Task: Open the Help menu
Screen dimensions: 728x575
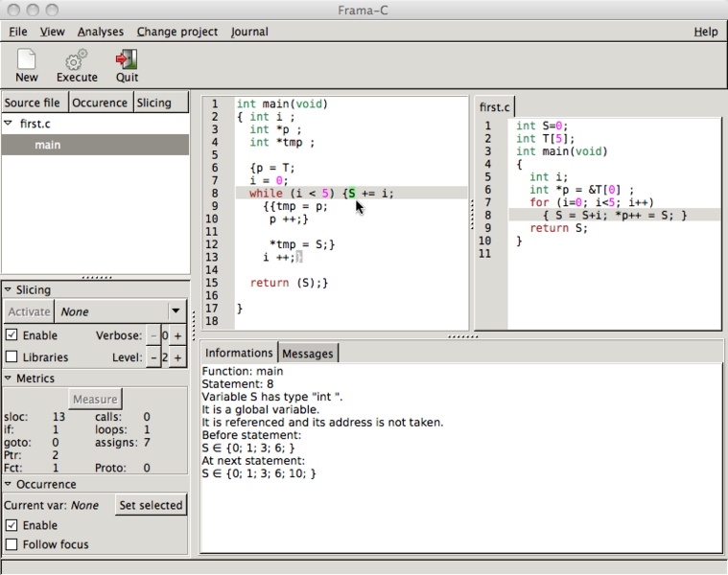Action: (706, 32)
